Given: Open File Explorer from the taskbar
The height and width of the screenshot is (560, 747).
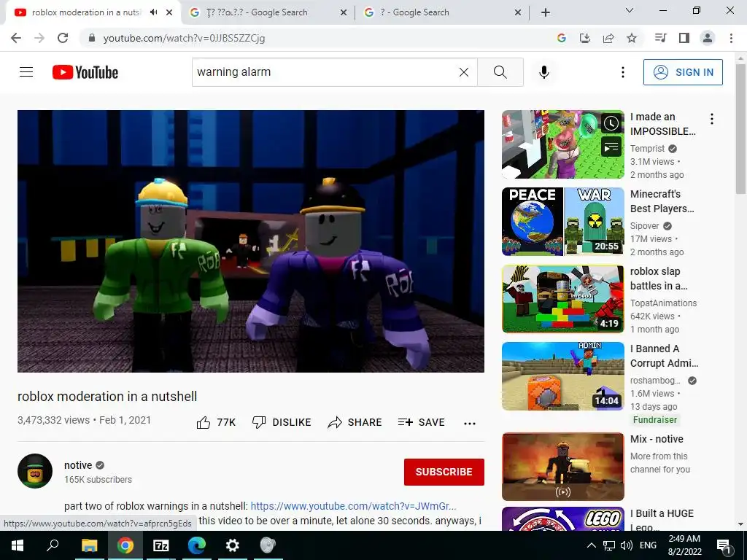Looking at the screenshot, I should [x=89, y=545].
